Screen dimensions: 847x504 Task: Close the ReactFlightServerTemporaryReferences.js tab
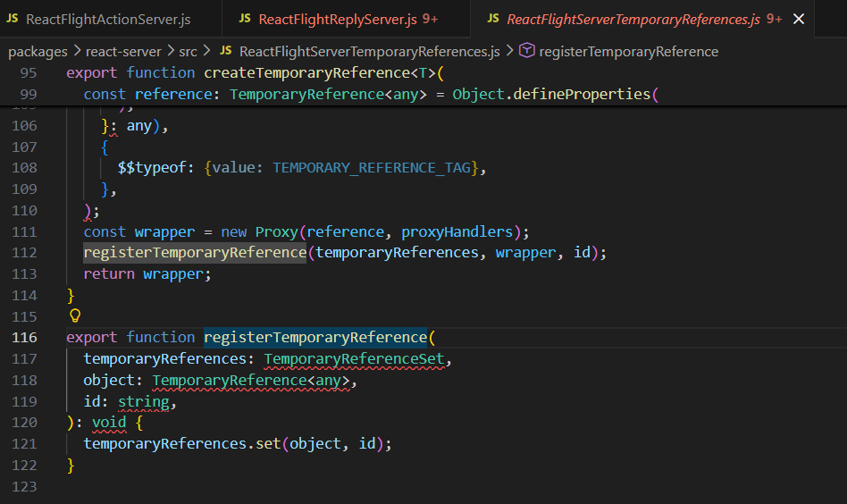[798, 19]
